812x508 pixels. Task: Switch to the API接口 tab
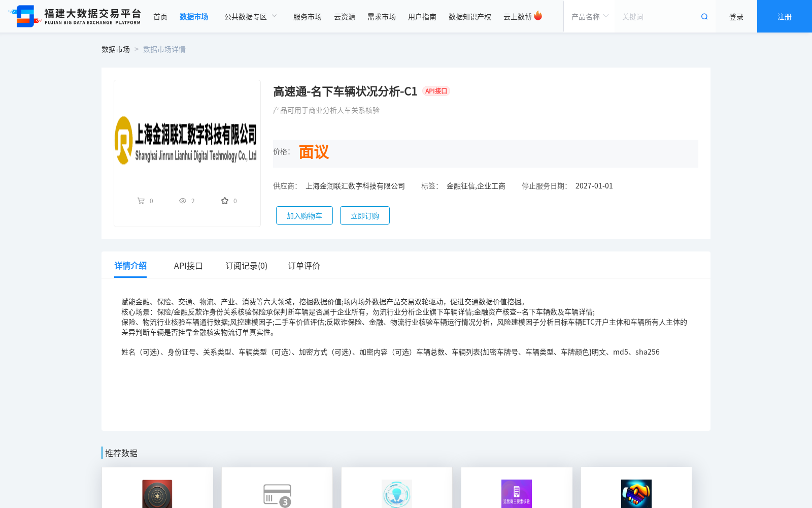coord(188,266)
